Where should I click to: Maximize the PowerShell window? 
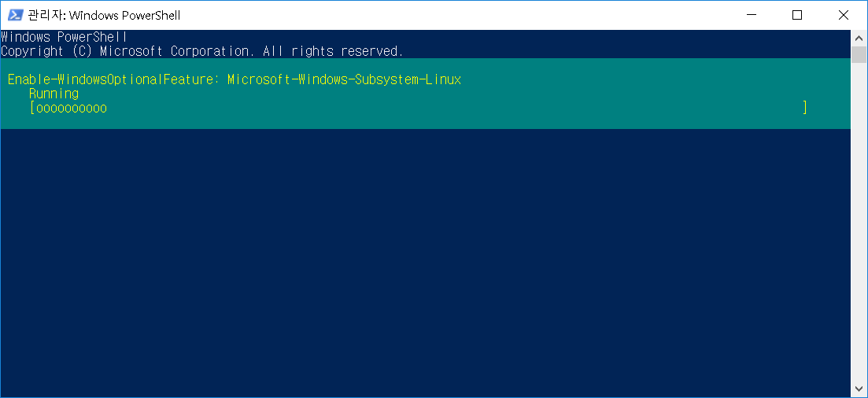[797, 15]
